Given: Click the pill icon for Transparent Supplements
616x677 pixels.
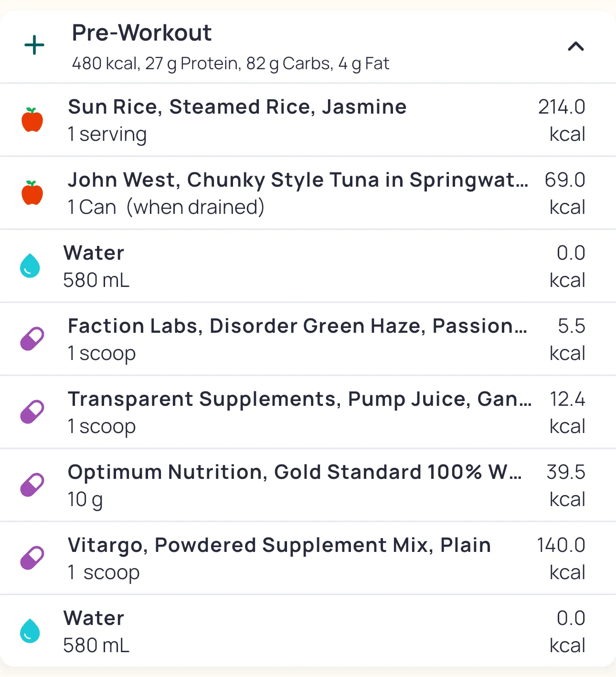Looking at the screenshot, I should (x=32, y=412).
